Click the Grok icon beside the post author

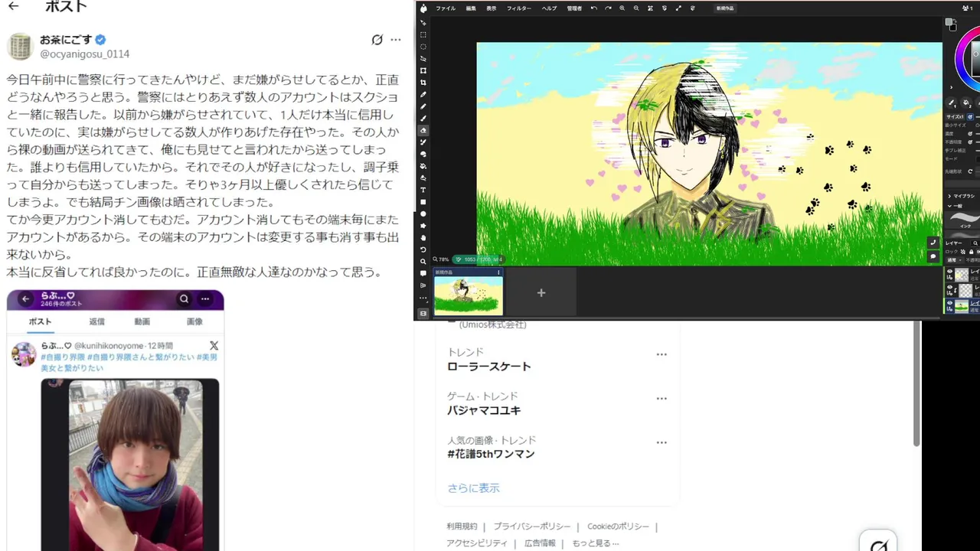(377, 40)
